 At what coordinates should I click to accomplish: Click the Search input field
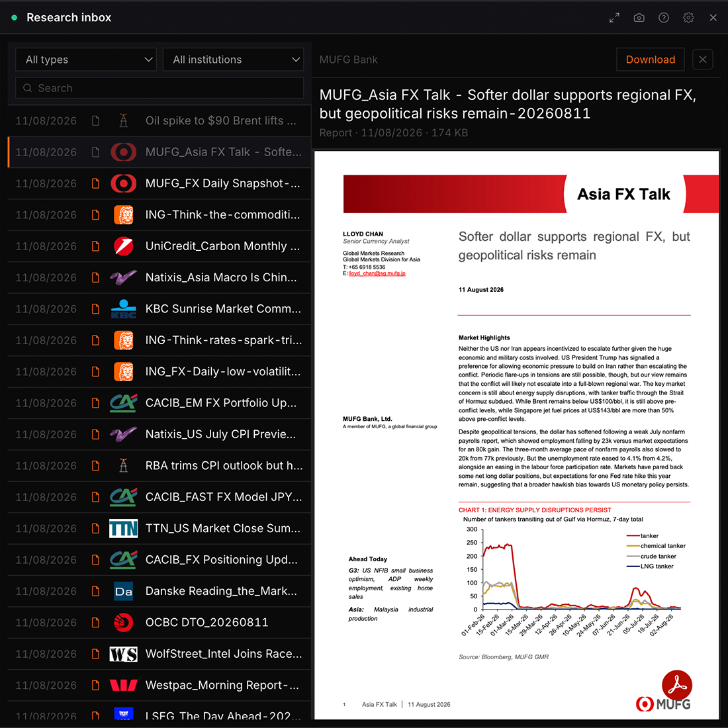coord(159,88)
